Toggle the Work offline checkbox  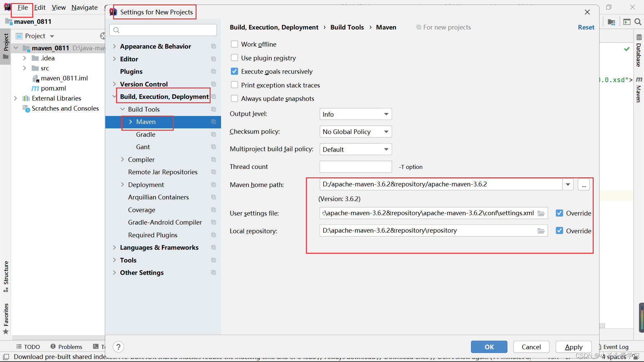pos(234,44)
